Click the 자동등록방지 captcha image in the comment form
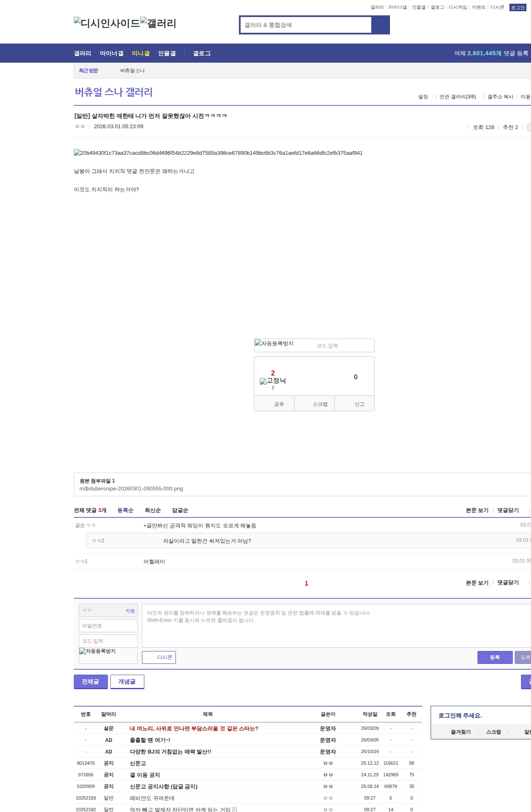Viewport: 531px width, 812px height. coord(97,651)
